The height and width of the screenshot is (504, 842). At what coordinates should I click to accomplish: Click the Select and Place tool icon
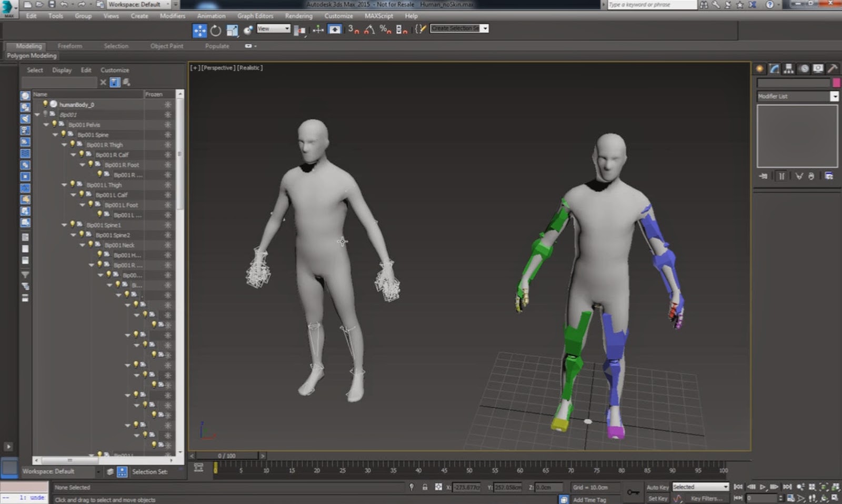tap(248, 31)
